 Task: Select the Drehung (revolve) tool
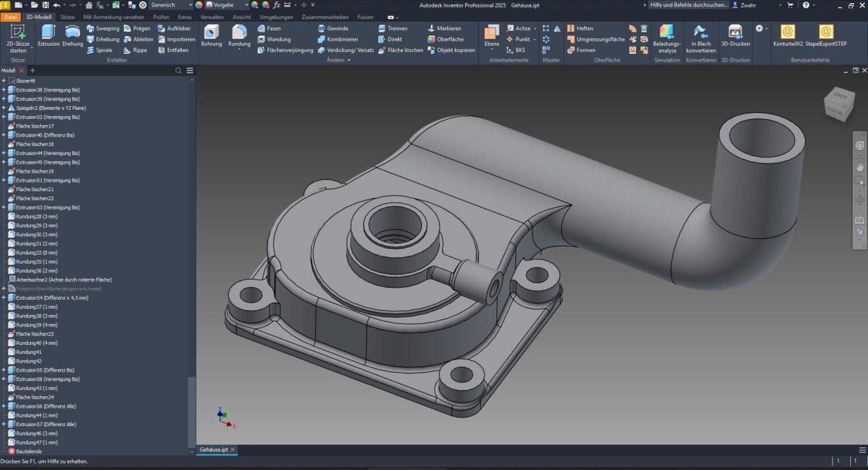click(x=72, y=36)
